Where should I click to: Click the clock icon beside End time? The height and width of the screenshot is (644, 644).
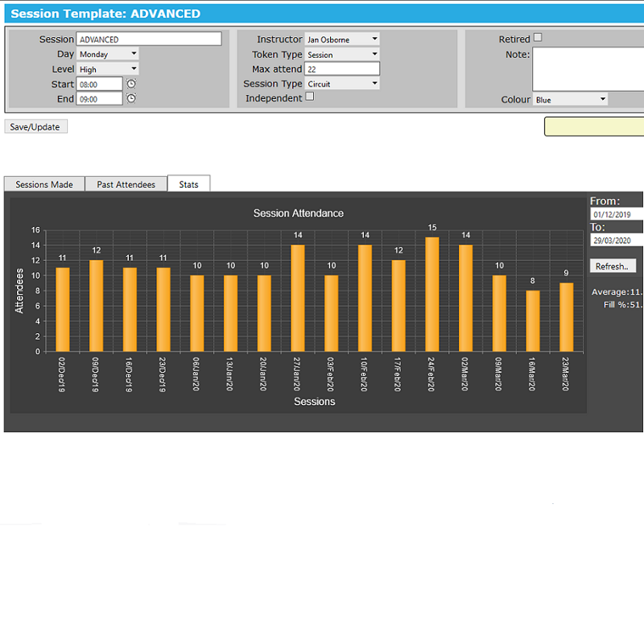pos(131,98)
